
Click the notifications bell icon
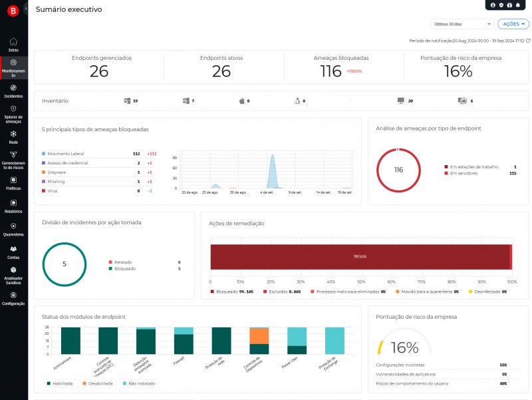(x=518, y=5)
